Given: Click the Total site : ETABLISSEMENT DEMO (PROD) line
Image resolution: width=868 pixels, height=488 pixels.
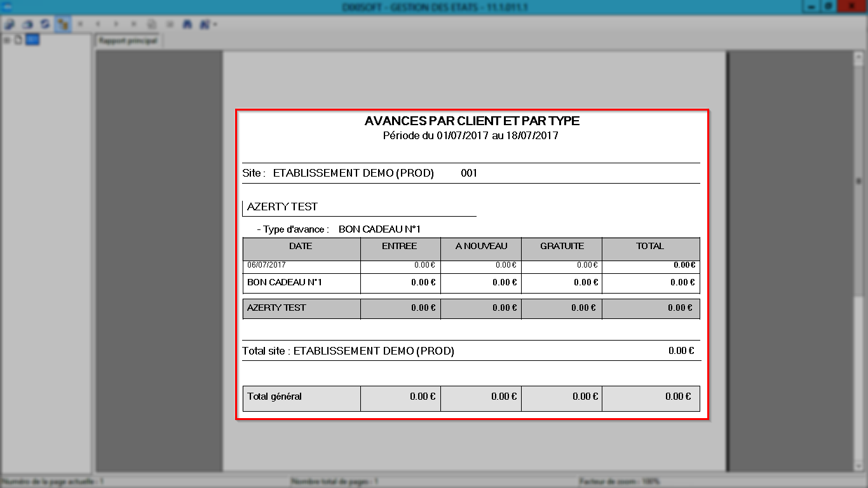Looking at the screenshot, I should click(x=348, y=351).
